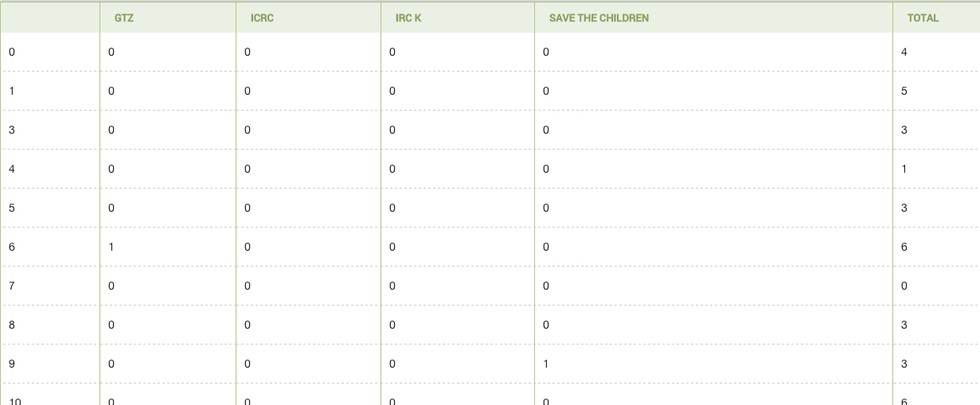This screenshot has height=405, width=980.
Task: Click the Total value 6 in row 6
Action: (904, 247)
